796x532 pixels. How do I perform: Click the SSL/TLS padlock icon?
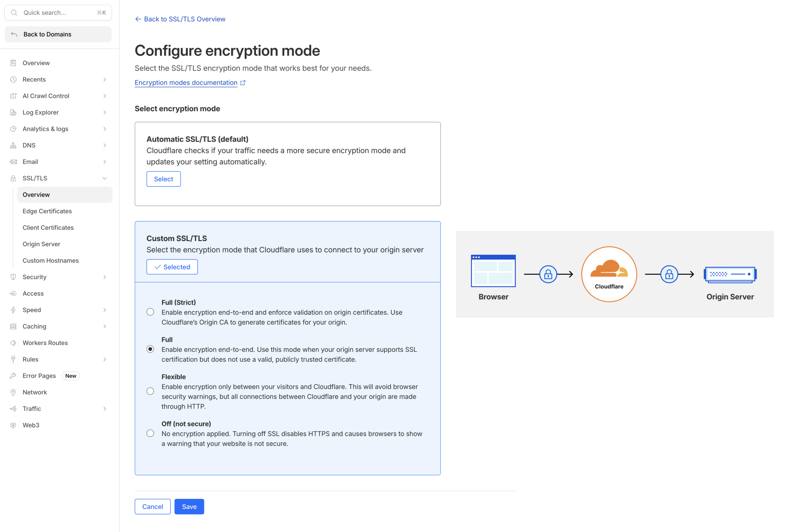pos(13,178)
